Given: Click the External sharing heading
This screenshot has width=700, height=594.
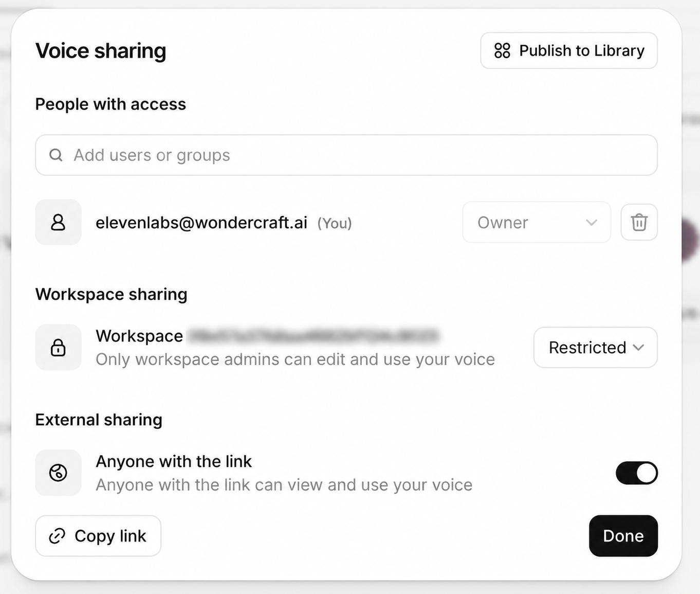Looking at the screenshot, I should pyautogui.click(x=99, y=420).
